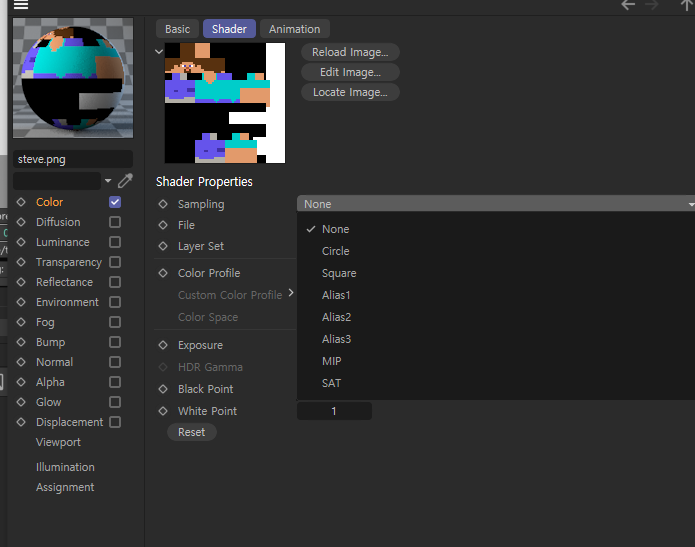
Task: Click keyframe diamond next to Black Point
Action: pos(163,389)
